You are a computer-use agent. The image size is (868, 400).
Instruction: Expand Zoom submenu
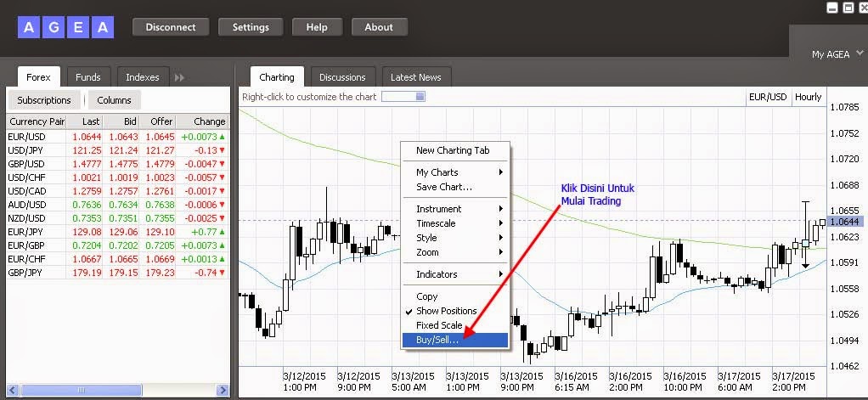(x=454, y=252)
